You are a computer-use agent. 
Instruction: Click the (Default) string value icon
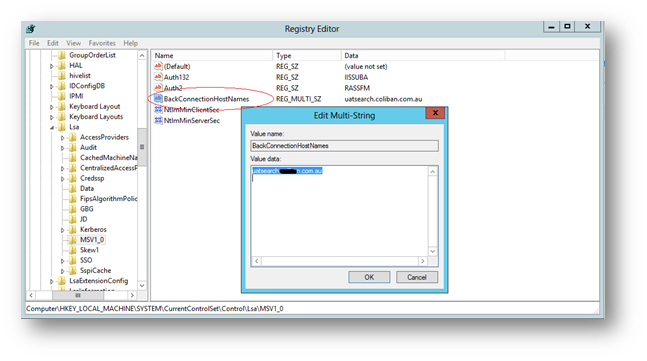pos(158,66)
